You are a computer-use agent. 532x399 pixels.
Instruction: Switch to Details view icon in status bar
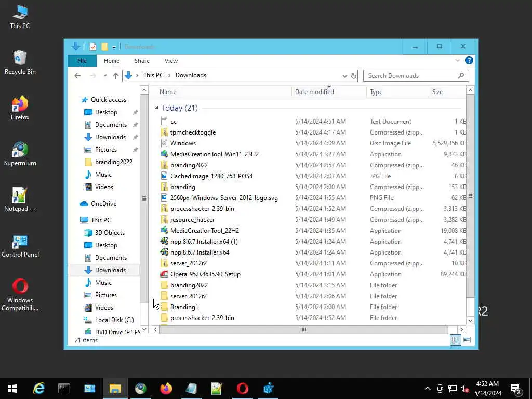tap(456, 340)
